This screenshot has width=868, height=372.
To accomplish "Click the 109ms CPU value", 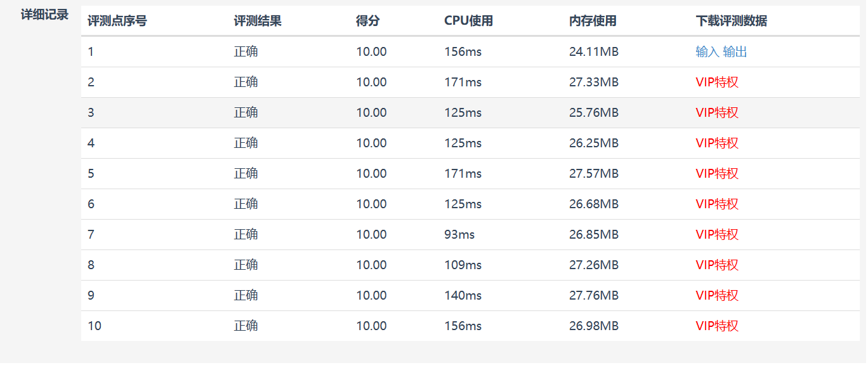I will pyautogui.click(x=463, y=265).
